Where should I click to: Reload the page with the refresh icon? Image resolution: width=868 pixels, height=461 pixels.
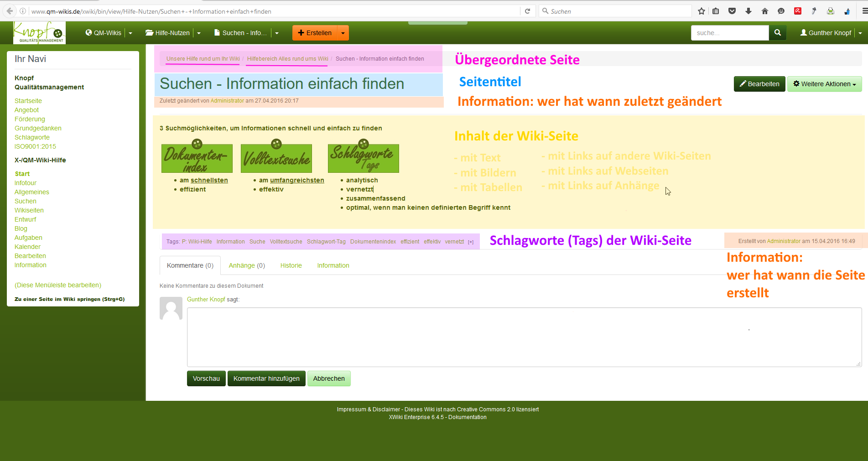[527, 11]
